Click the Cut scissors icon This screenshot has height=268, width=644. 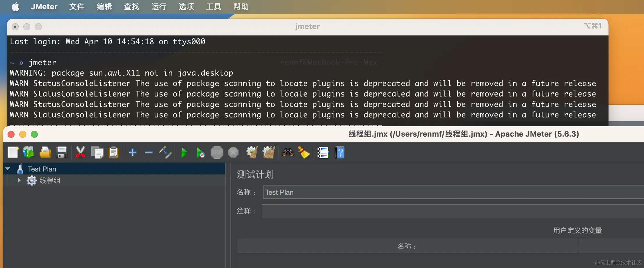(81, 152)
